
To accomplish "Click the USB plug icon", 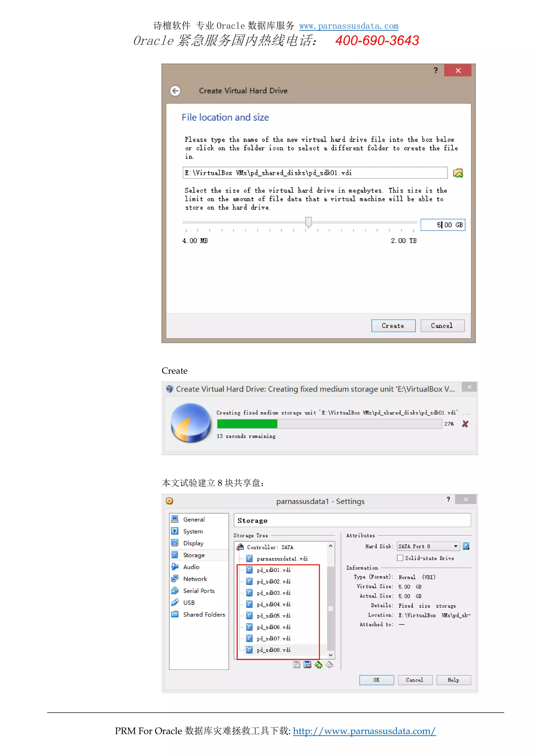I will click(x=175, y=602).
